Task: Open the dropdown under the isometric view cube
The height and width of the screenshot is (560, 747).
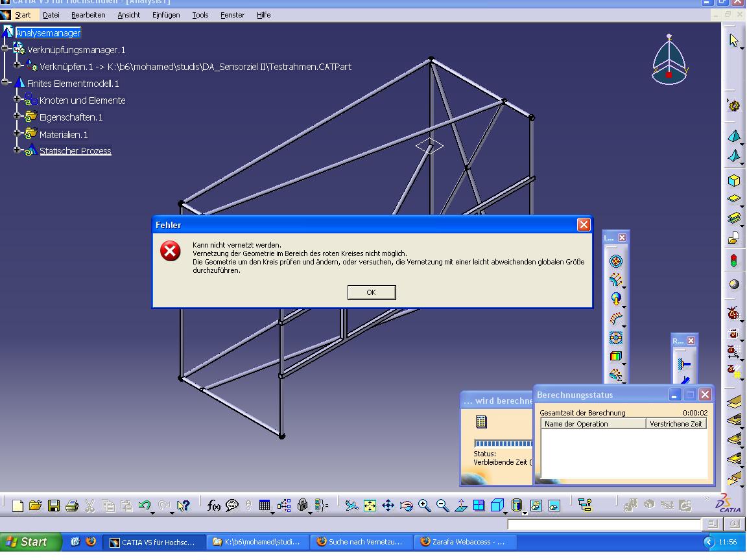Action: click(504, 513)
